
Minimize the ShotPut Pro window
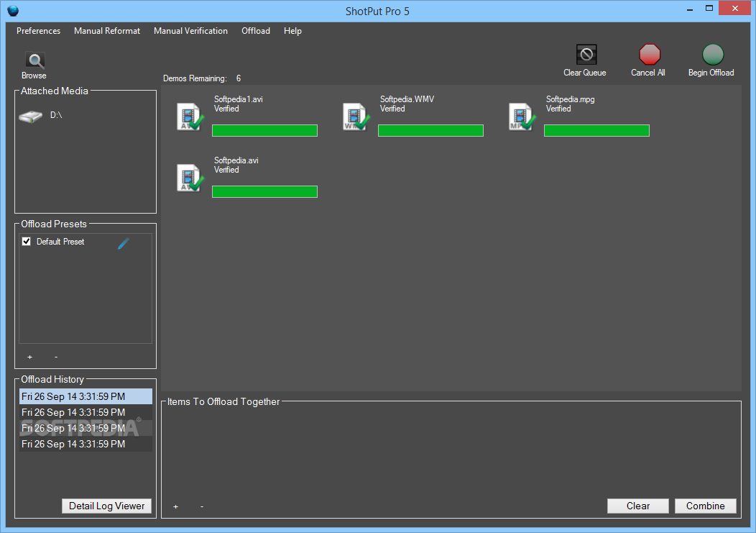click(x=690, y=9)
